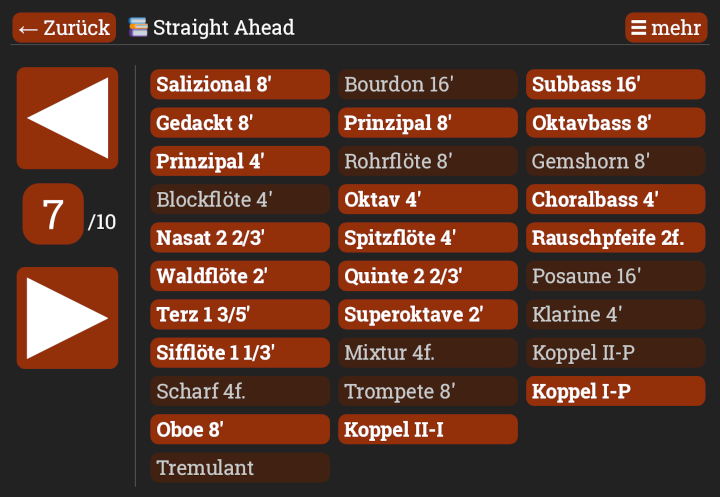Viewport: 720px width, 497px height.
Task: Turn off the Subbass 16' stop
Action: click(616, 85)
